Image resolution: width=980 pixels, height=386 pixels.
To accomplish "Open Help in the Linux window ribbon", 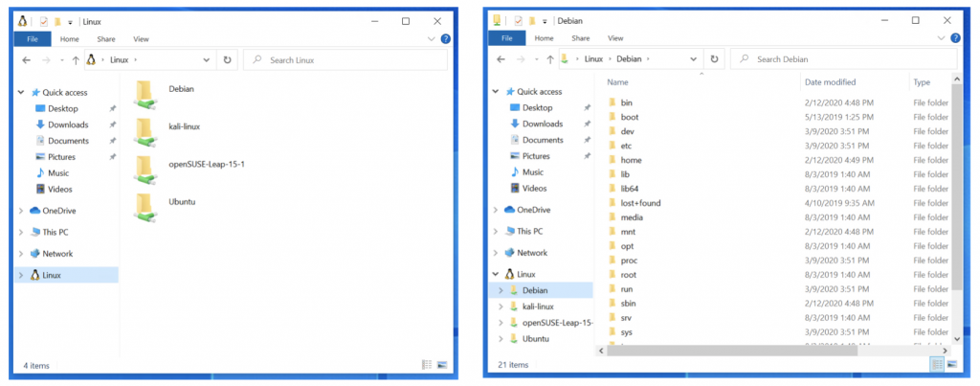I will [446, 38].
